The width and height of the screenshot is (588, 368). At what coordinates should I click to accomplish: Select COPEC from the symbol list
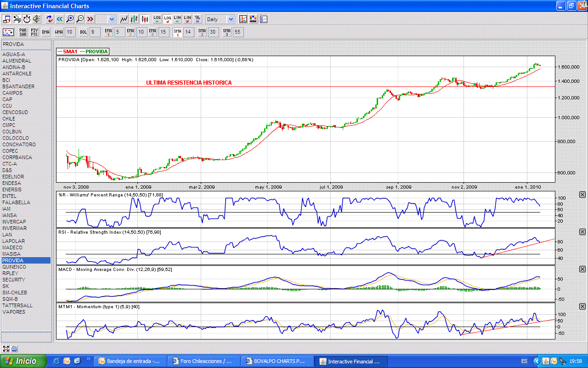click(x=10, y=151)
